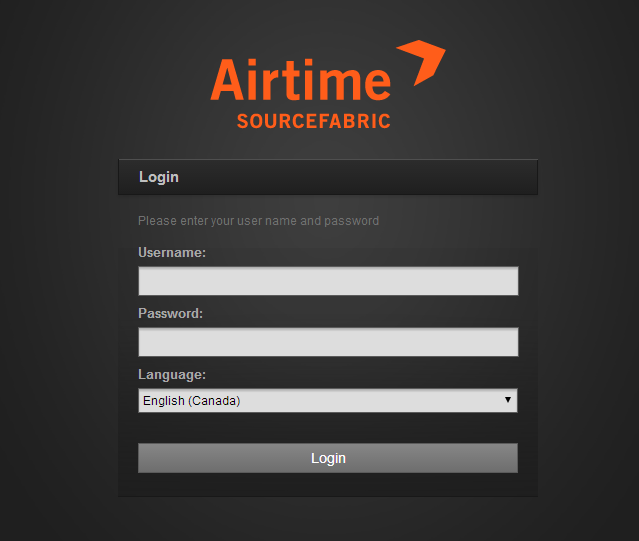Click the Language field label
This screenshot has height=541, width=639.
pyautogui.click(x=172, y=374)
